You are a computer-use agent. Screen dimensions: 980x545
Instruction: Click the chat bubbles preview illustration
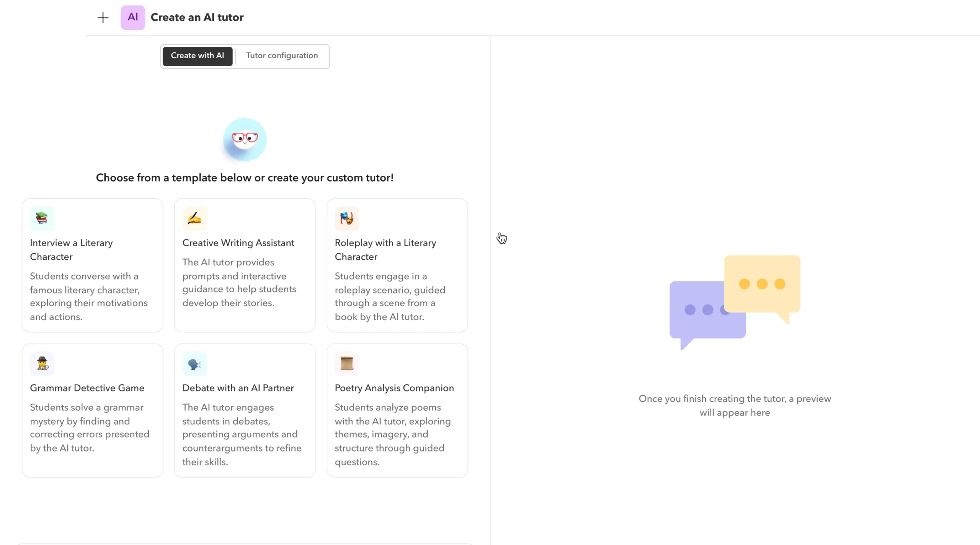tap(734, 303)
